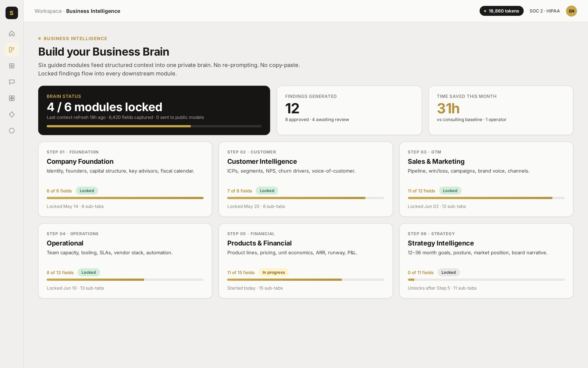Click gray Locked badge on Strategy Intelligence

click(449, 272)
